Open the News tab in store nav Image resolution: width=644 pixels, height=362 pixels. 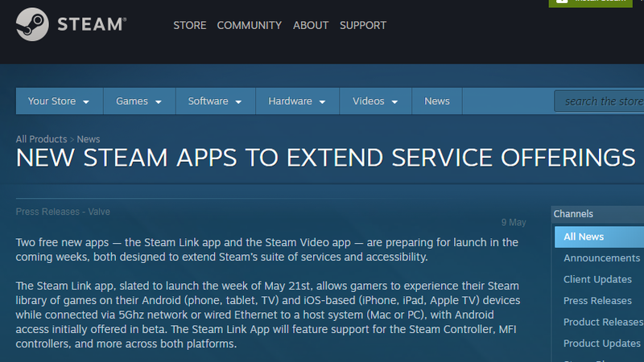(x=436, y=101)
